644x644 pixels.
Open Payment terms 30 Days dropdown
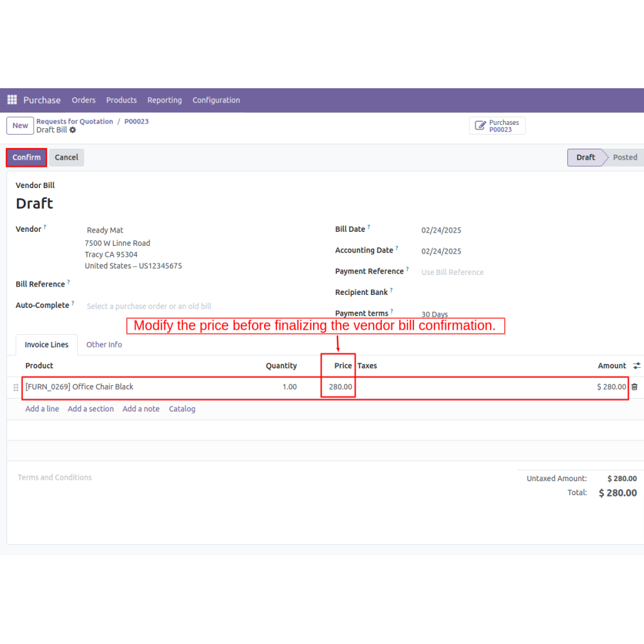[x=434, y=314]
